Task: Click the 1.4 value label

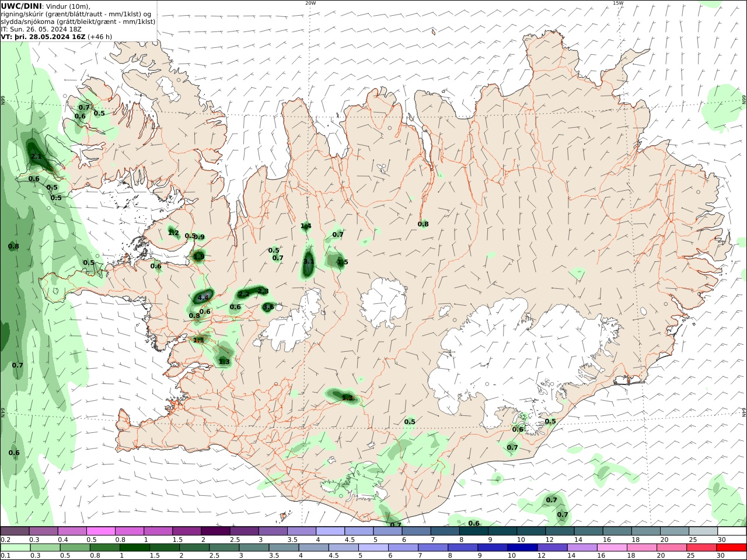Action: (x=306, y=226)
